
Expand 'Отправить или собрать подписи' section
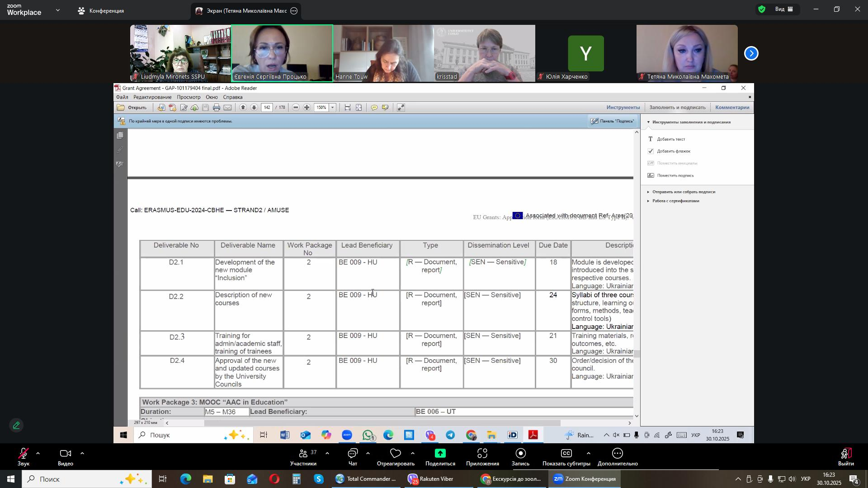(683, 192)
